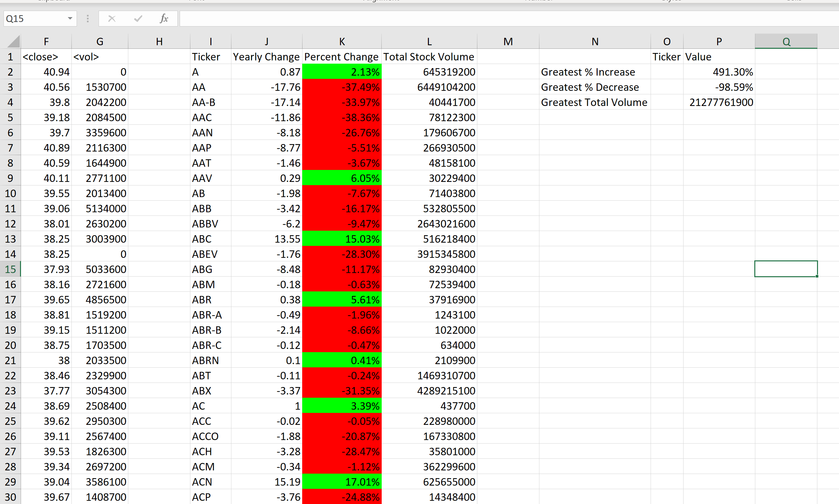Click the Greatest Total Volume value 21277761900
The height and width of the screenshot is (504, 839).
719,102
